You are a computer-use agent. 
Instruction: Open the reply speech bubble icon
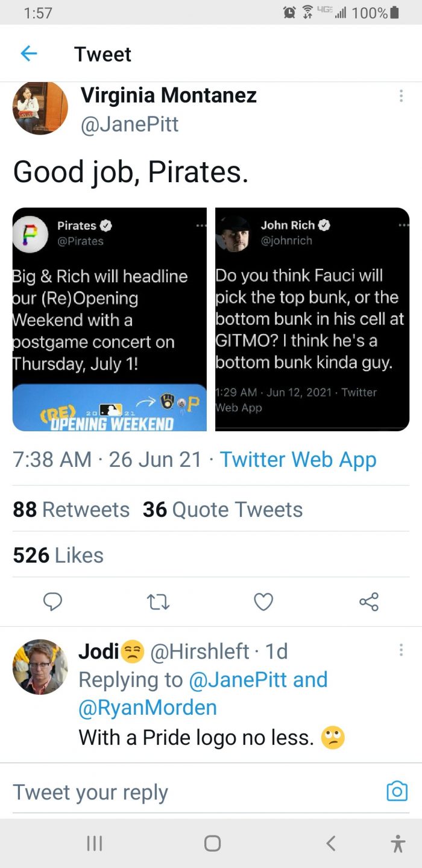pyautogui.click(x=54, y=601)
